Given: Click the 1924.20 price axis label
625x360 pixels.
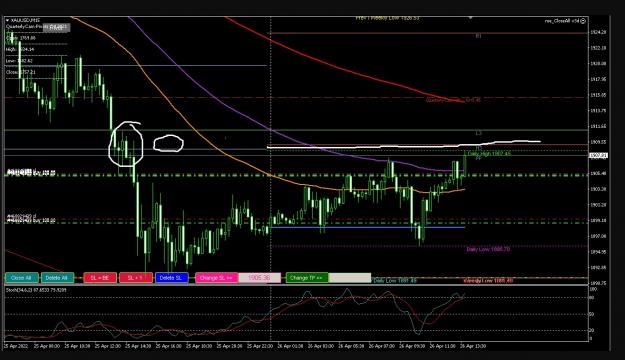Looking at the screenshot, I should [x=598, y=32].
